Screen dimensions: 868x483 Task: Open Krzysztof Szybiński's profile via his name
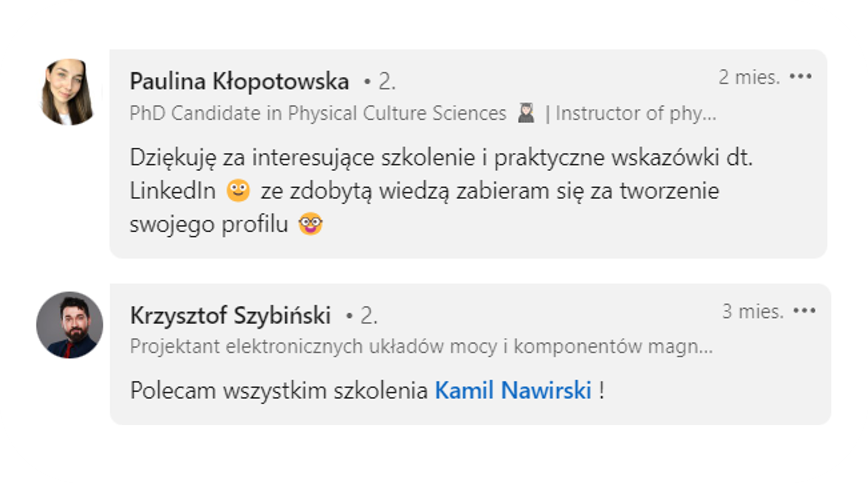(x=230, y=316)
